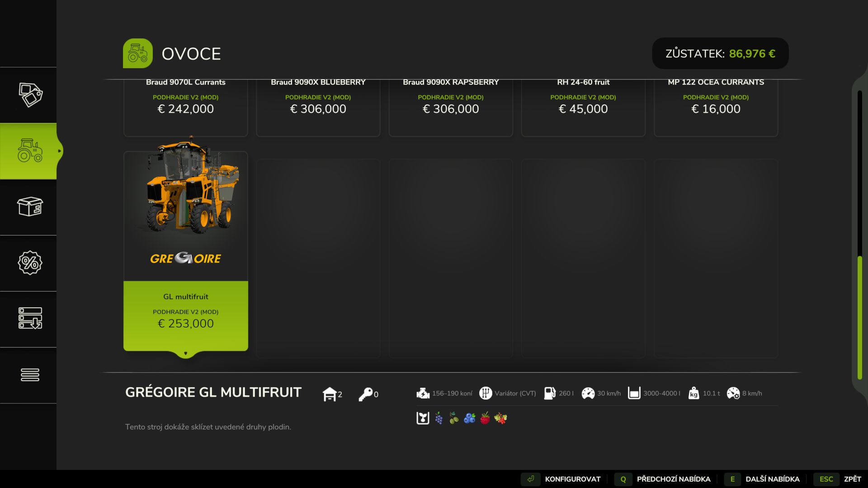The image size is (868, 488).
Task: Click the KONFIGUROVAT button
Action: (561, 479)
